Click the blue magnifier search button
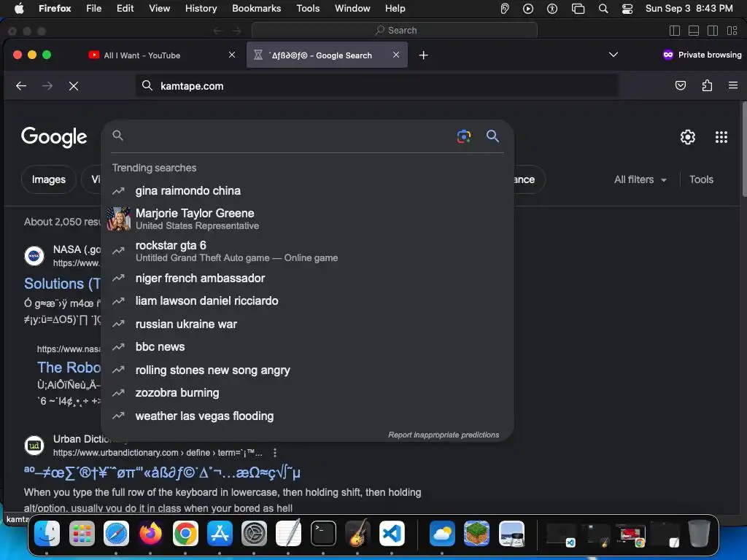Screen dimensions: 747x560 [492, 136]
